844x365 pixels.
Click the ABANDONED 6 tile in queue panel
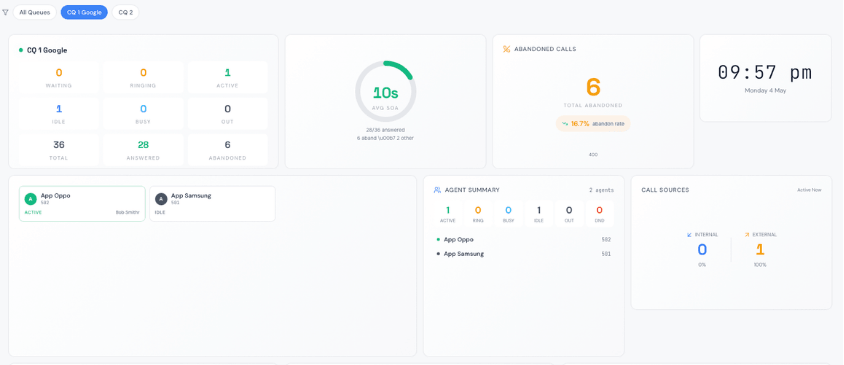tap(228, 150)
